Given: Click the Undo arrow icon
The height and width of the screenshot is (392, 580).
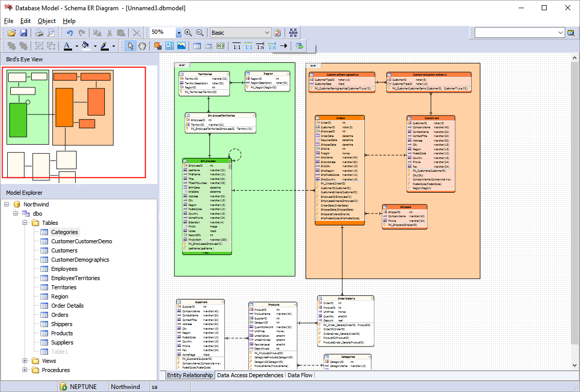Looking at the screenshot, I should (70, 33).
